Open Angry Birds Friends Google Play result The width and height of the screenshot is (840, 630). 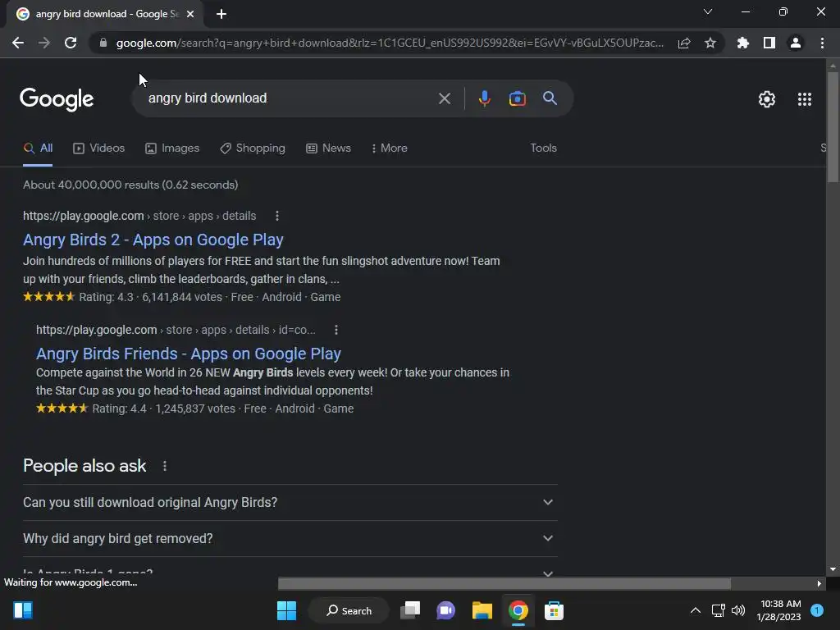tap(189, 354)
